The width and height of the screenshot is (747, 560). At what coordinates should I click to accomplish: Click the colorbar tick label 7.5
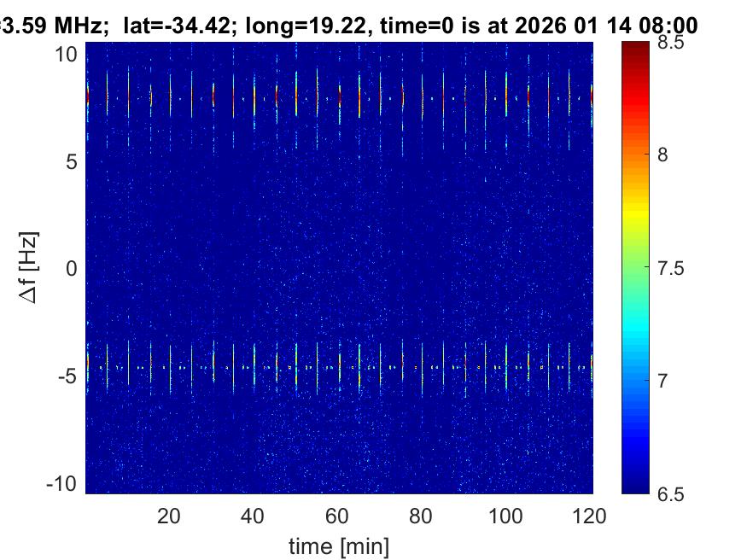(x=677, y=268)
